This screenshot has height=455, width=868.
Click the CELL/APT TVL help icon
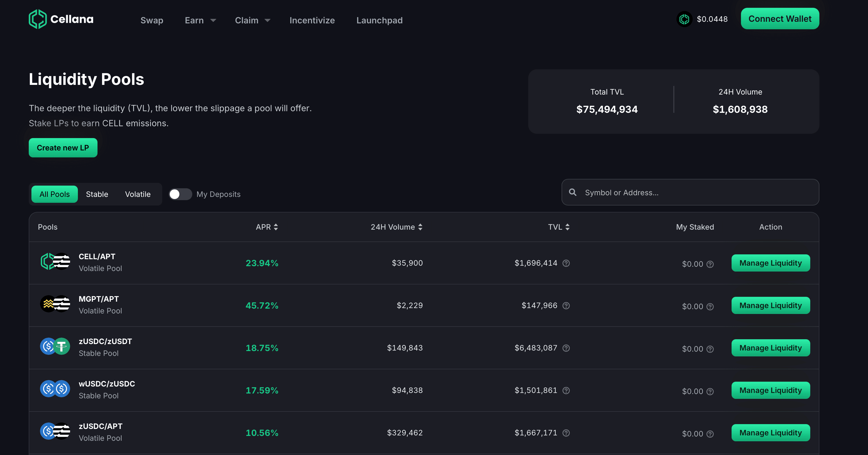point(566,263)
